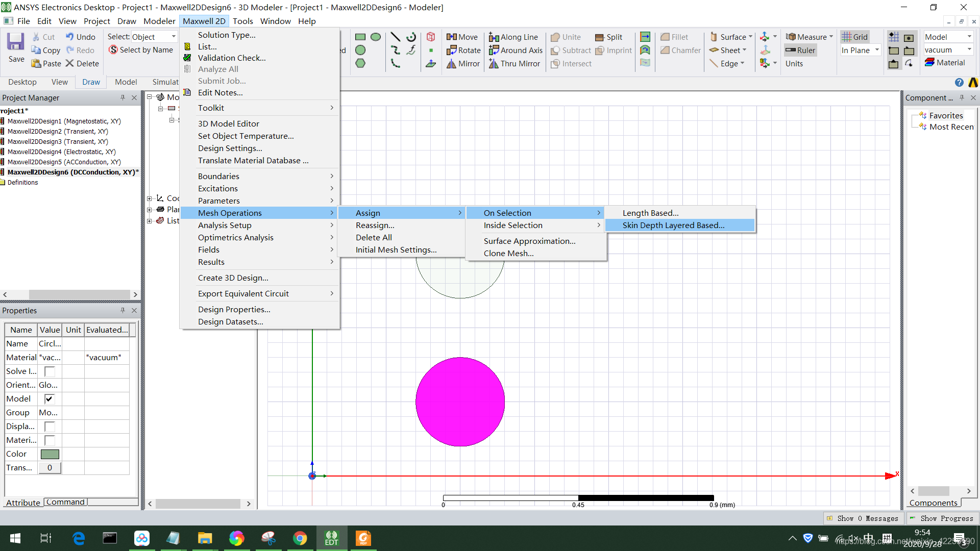980x551 pixels.
Task: Open the vacuum material dropdown
Action: [x=969, y=49]
